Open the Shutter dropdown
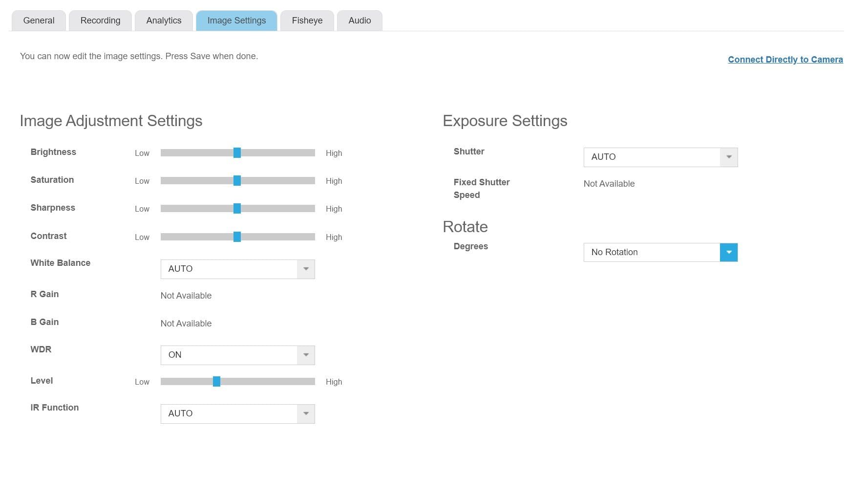The height and width of the screenshot is (498, 868). 660,157
